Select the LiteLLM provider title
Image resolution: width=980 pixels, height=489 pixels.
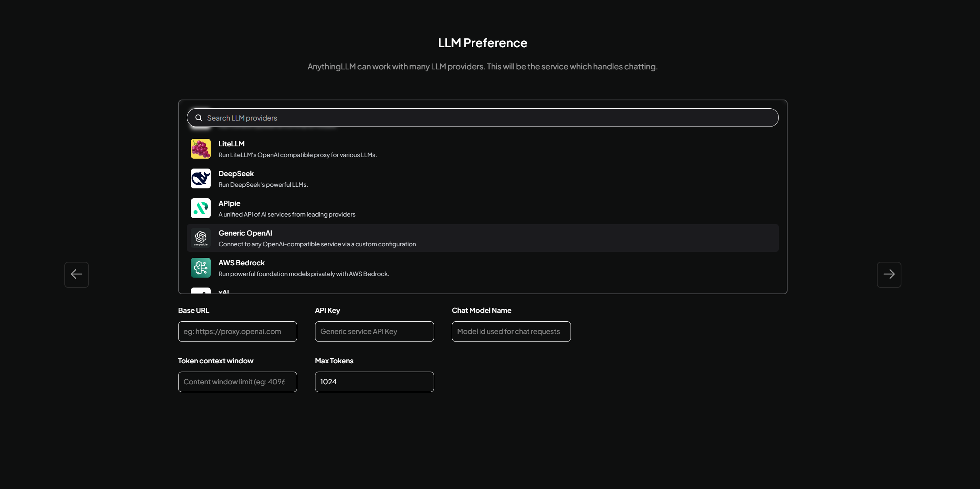pos(231,144)
